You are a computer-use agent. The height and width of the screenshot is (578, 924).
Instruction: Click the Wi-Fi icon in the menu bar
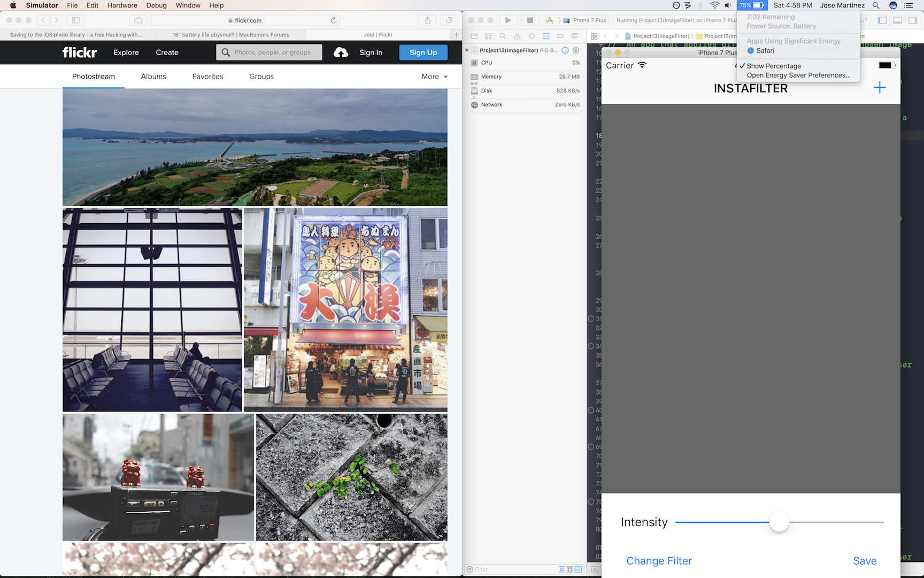point(714,5)
